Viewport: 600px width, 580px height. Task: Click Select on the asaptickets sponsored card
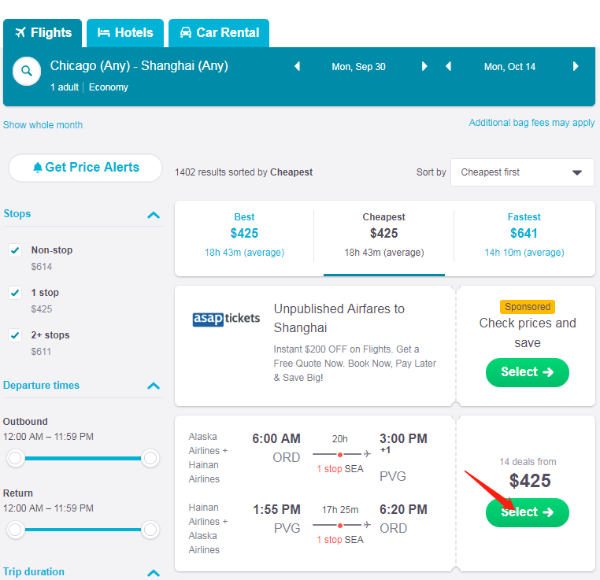point(527,372)
